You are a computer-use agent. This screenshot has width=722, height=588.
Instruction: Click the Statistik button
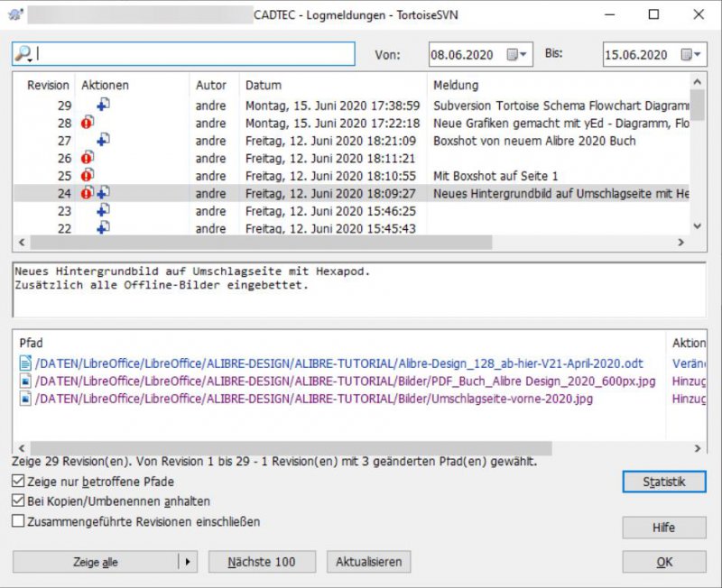pos(664,482)
